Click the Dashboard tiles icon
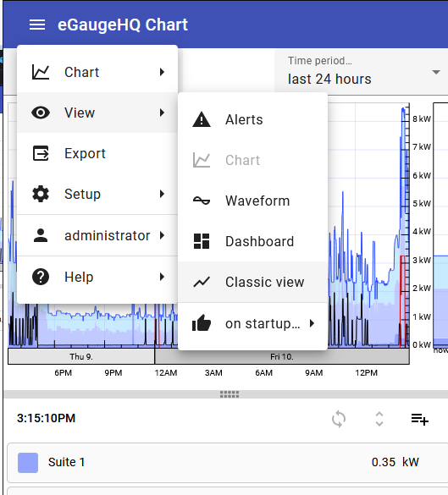448x495 pixels. 202,241
